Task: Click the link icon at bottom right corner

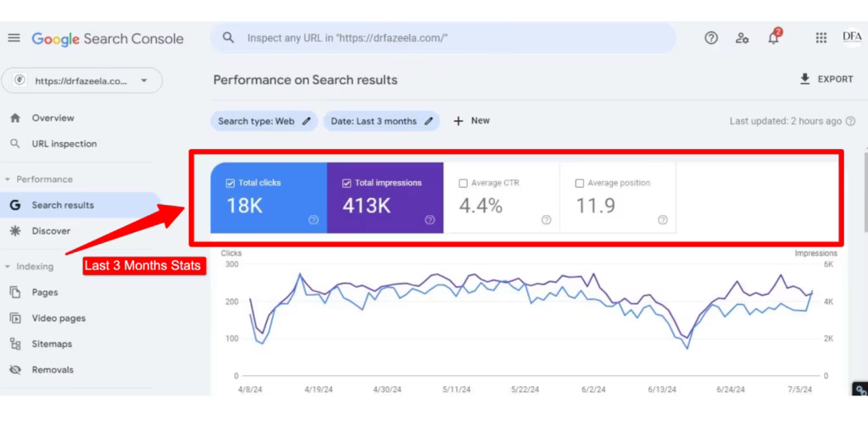Action: coord(860,390)
